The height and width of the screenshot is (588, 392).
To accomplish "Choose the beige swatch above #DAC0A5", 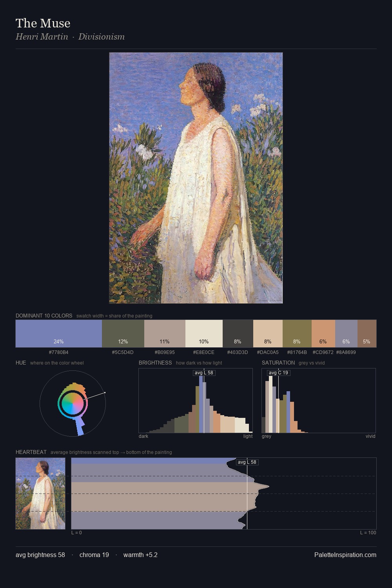I will click(268, 334).
